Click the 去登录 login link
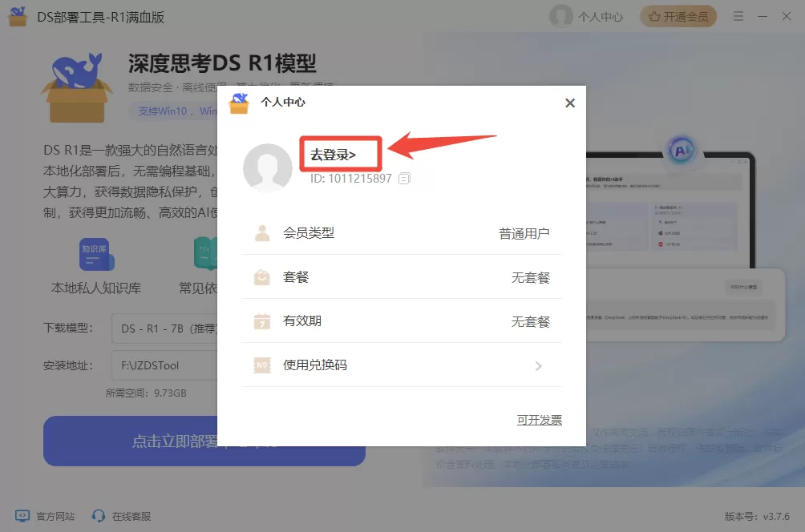805x532 pixels. [x=333, y=155]
